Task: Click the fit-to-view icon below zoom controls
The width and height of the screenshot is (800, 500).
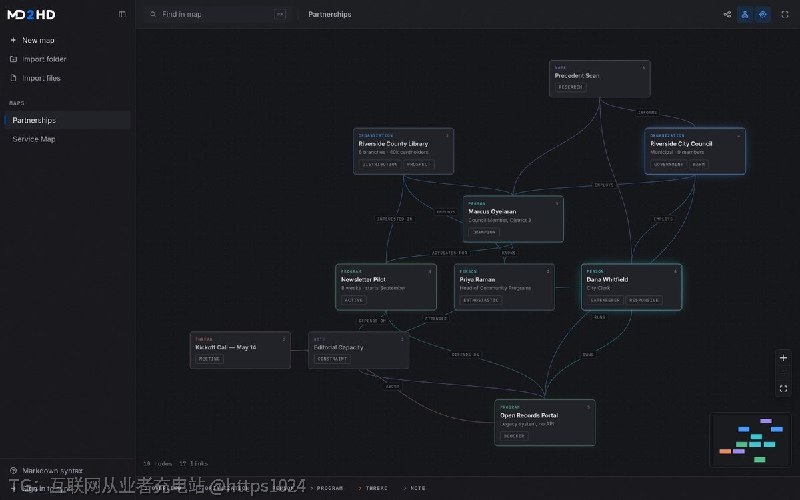Action: point(783,389)
